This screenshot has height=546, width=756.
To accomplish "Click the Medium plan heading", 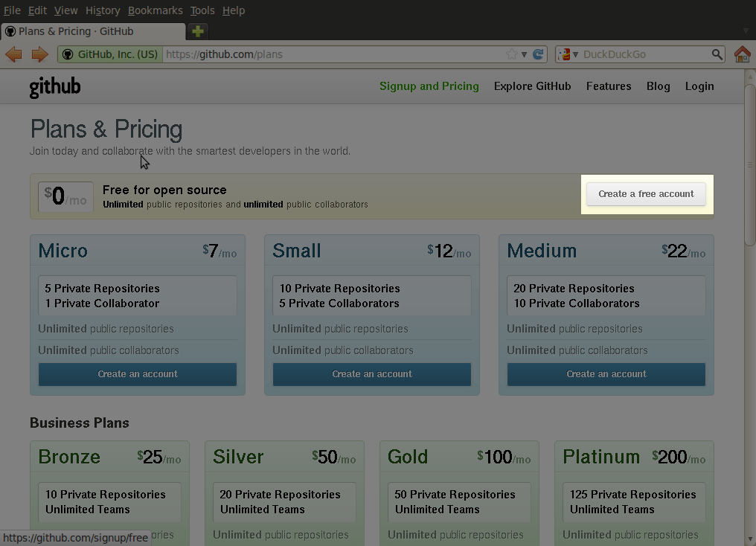I will pyautogui.click(x=542, y=251).
